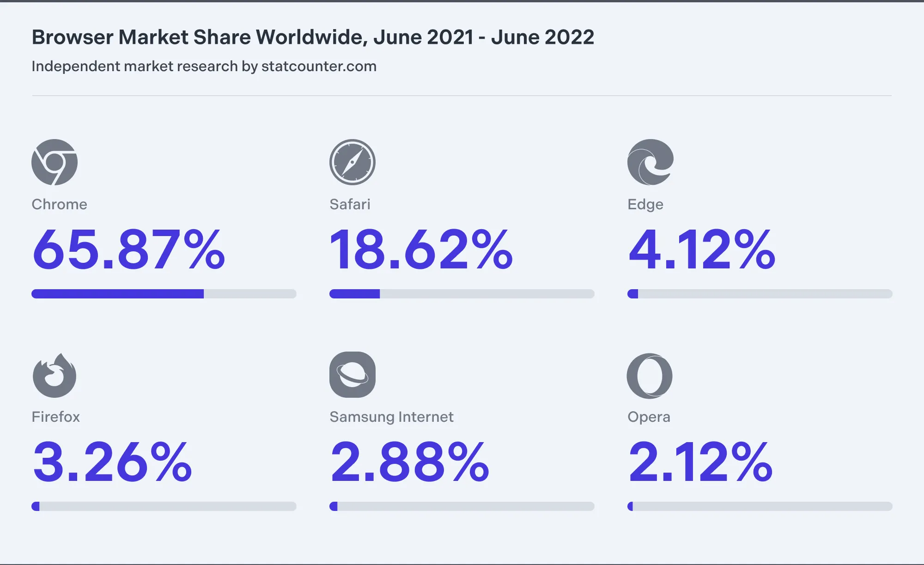Click the Edge browser icon
The height and width of the screenshot is (565, 924).
pyautogui.click(x=650, y=162)
